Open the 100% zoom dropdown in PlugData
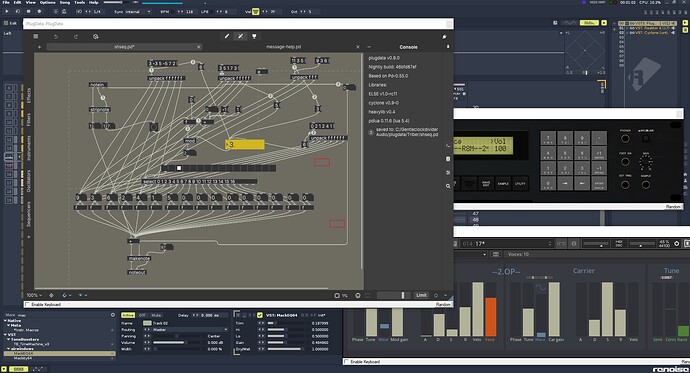Image resolution: width=690 pixels, height=373 pixels. coord(34,295)
